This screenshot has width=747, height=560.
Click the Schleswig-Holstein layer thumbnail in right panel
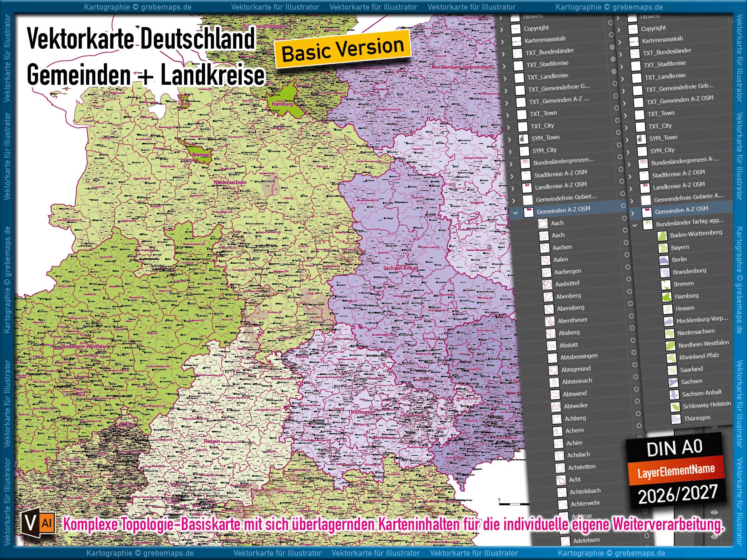675,407
